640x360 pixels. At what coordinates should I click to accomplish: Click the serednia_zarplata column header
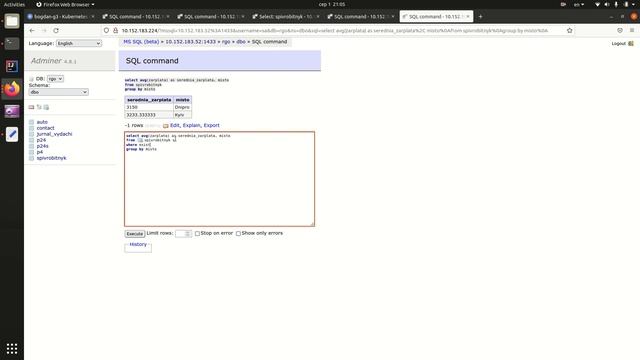click(x=149, y=100)
